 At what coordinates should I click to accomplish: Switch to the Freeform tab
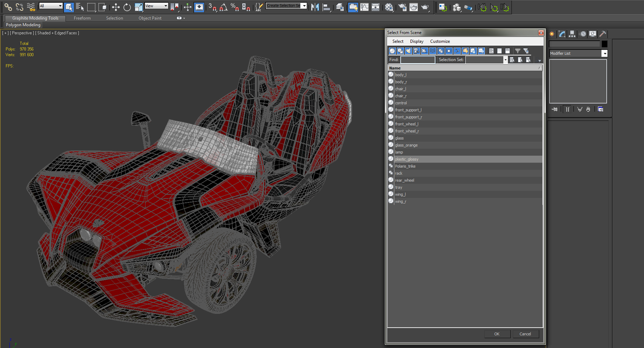82,18
